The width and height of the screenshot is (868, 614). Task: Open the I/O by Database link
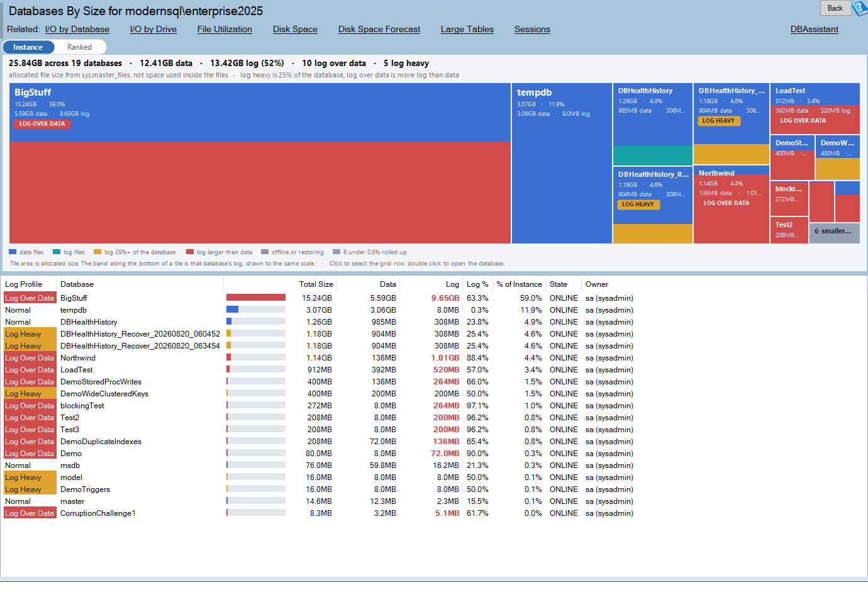pyautogui.click(x=77, y=29)
